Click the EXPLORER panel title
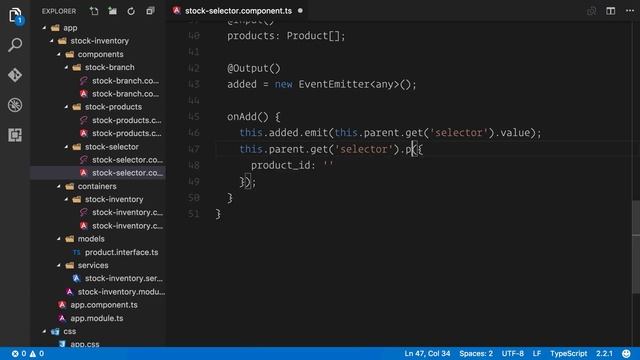This screenshot has width=640, height=360. pos(59,11)
